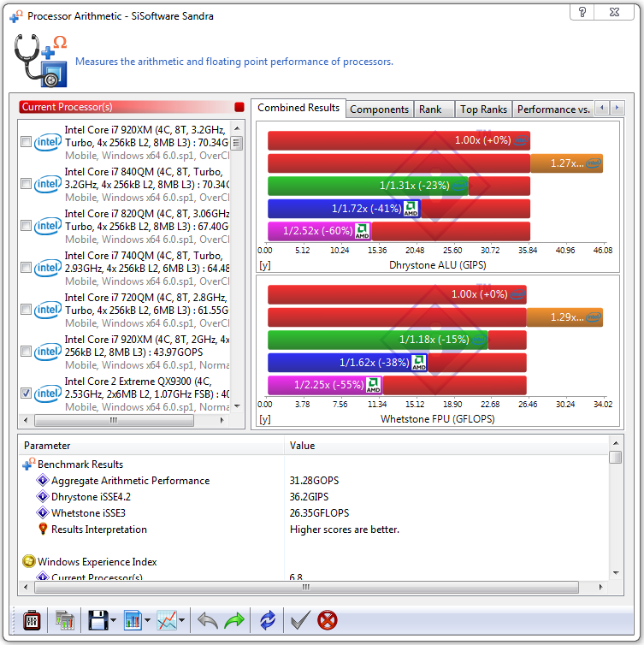The image size is (644, 645).
Task: Check the Core i7 840QM checkbox
Action: [x=26, y=184]
